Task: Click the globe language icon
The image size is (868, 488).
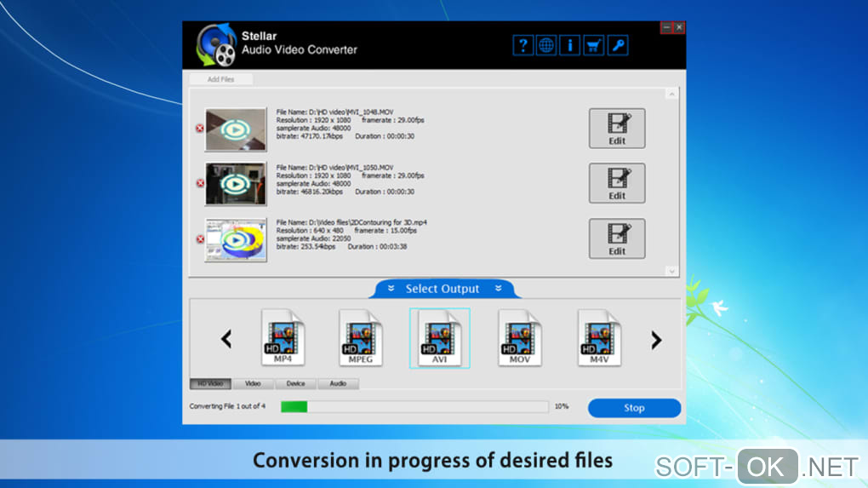Action: tap(546, 45)
